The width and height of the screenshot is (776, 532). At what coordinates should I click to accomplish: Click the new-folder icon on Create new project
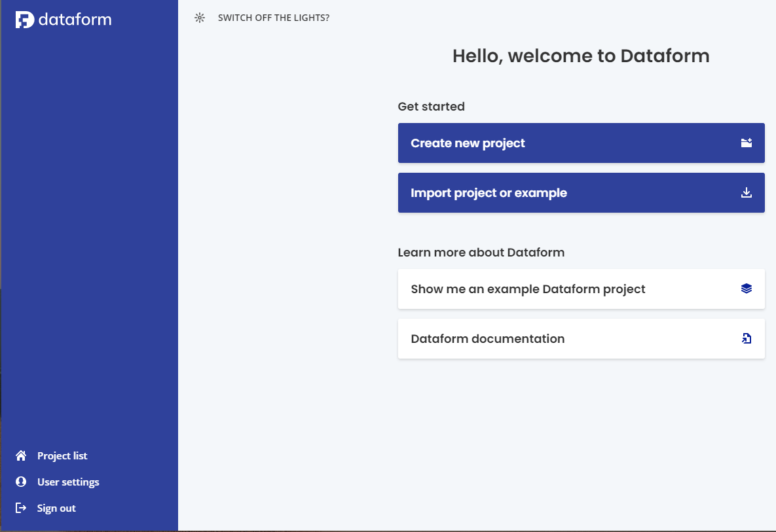[x=747, y=143]
